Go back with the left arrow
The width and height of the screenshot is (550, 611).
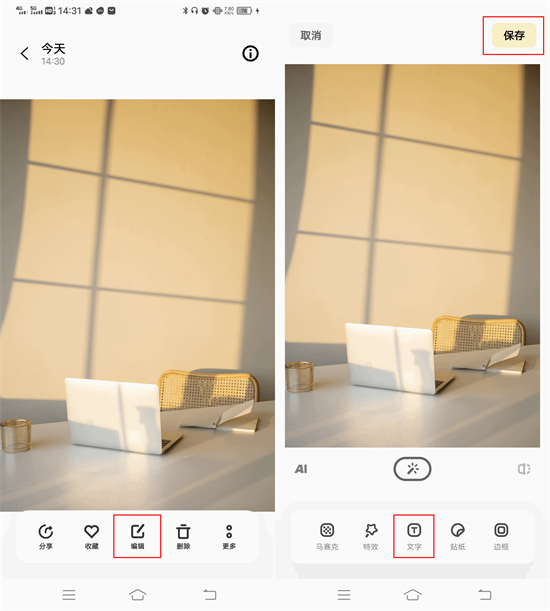[25, 53]
